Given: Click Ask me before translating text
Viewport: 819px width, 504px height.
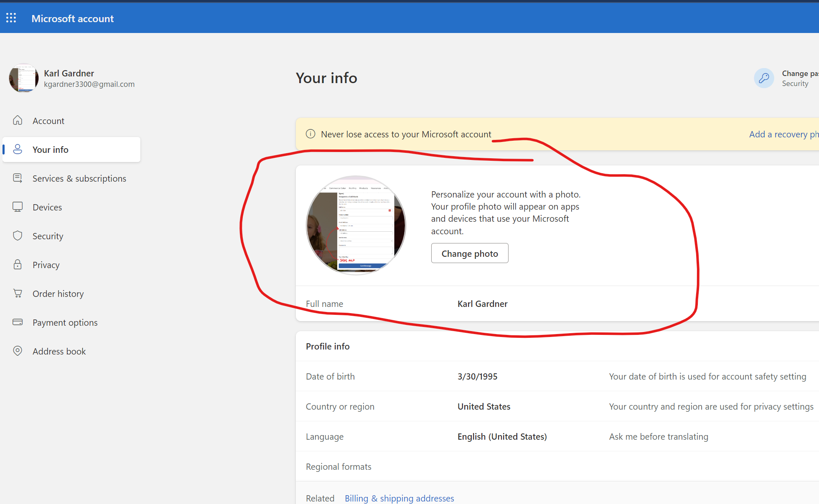Looking at the screenshot, I should tap(659, 436).
